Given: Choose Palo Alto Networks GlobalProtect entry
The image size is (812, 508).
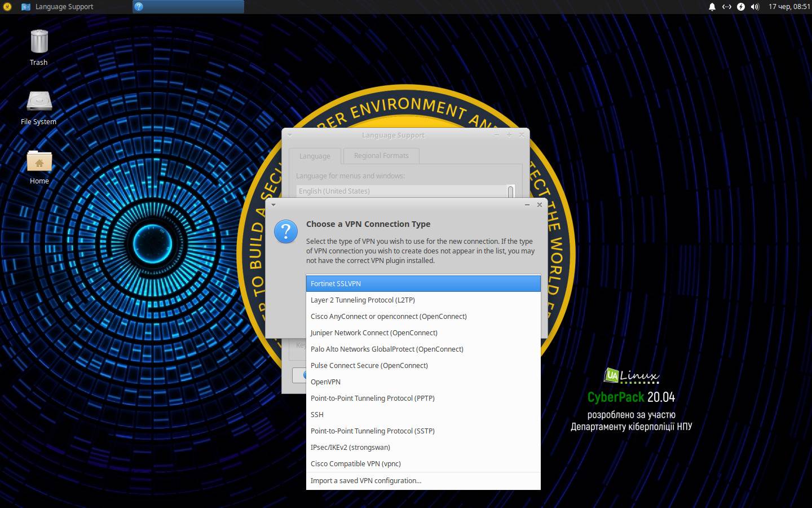Looking at the screenshot, I should point(423,349).
